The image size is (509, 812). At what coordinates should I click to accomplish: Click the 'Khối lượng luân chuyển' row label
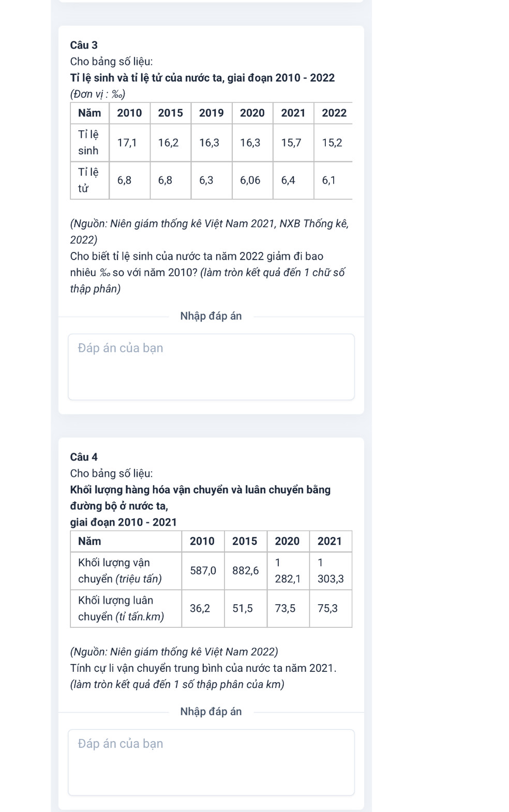coord(121,609)
